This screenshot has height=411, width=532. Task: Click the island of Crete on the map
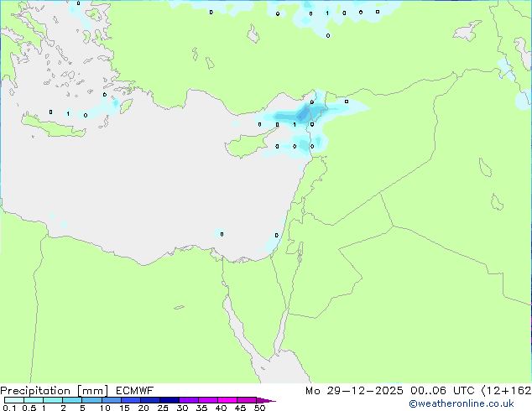tap(53, 127)
